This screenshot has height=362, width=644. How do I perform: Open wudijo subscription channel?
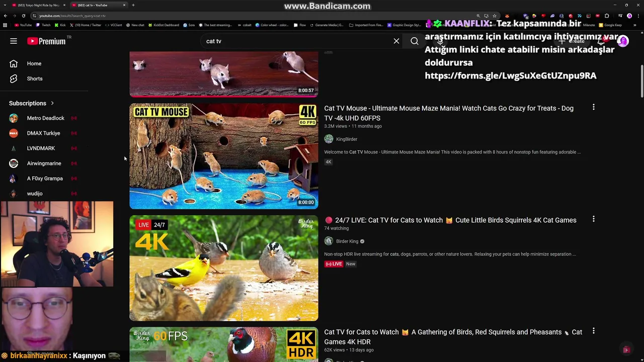[x=35, y=194]
